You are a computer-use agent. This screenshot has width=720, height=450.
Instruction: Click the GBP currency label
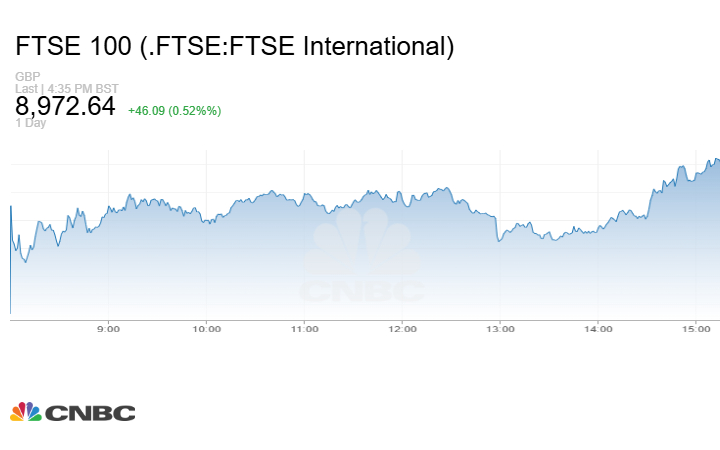(x=27, y=76)
